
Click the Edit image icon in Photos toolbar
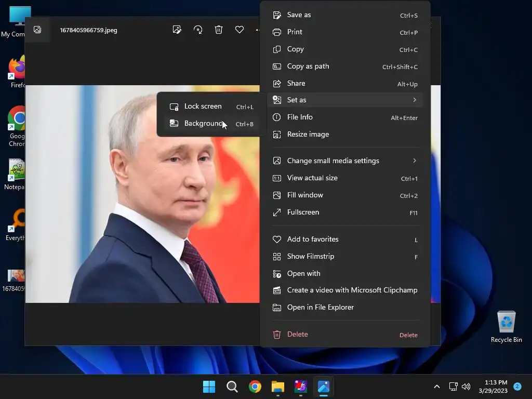coord(177,30)
